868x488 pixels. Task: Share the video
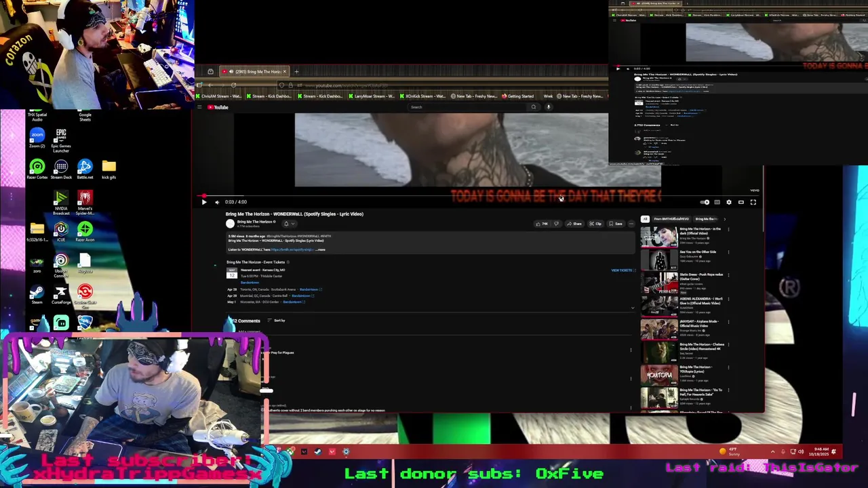pos(575,224)
